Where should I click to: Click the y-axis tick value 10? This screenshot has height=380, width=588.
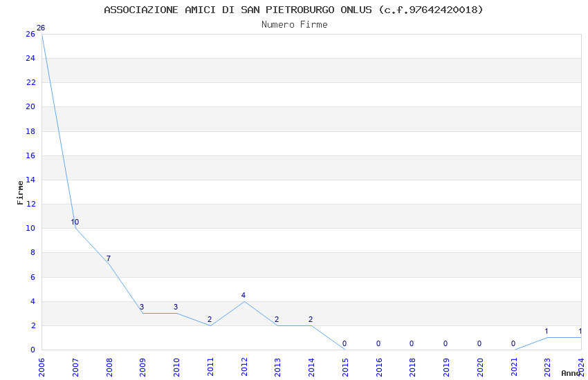pos(30,228)
